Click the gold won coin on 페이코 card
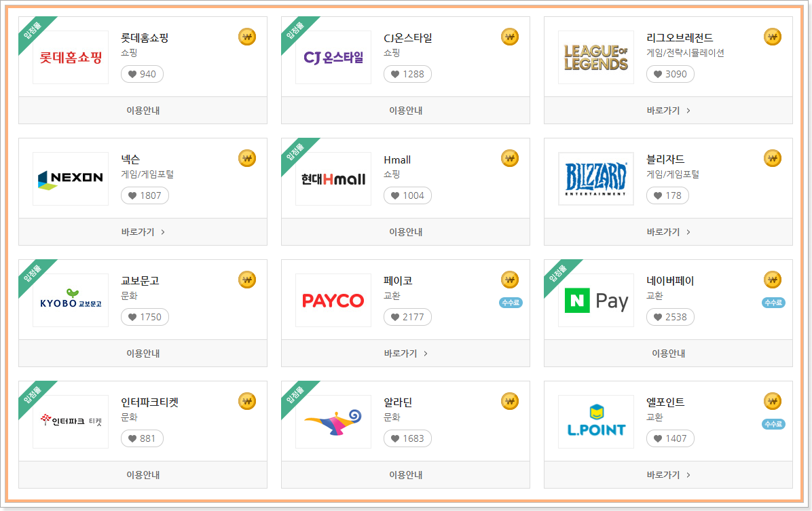Image resolution: width=812 pixels, height=511 pixels. [x=510, y=280]
